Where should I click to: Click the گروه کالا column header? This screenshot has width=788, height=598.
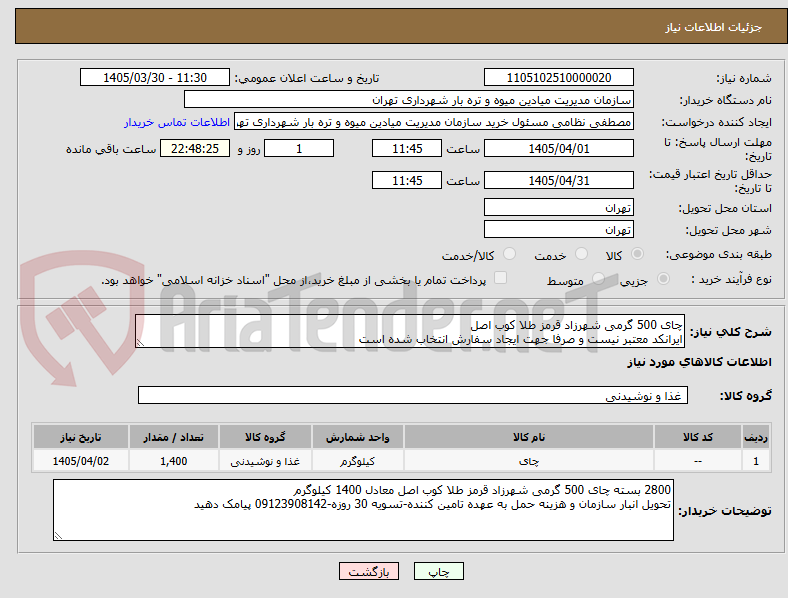coord(265,437)
